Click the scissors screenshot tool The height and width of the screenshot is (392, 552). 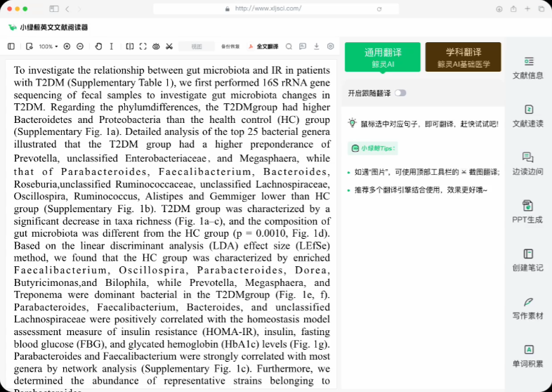click(x=169, y=46)
